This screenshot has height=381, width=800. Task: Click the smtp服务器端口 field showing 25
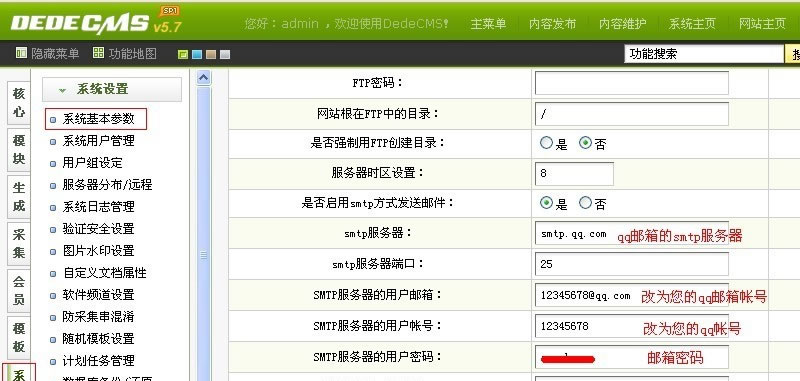tap(632, 264)
